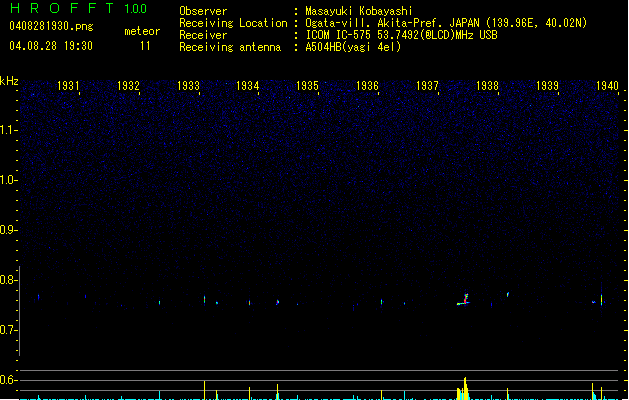Click the 1934 time axis marker
The image size is (629, 400).
248,86
